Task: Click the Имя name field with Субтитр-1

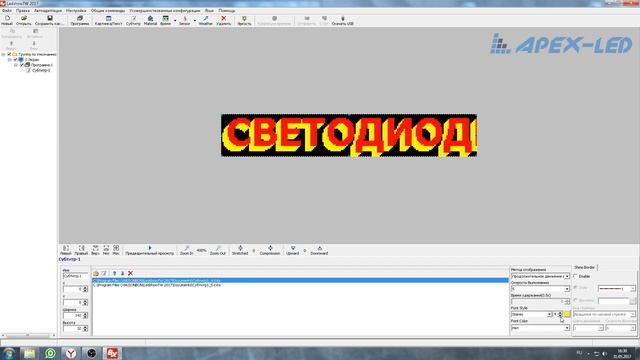Action: (x=75, y=276)
